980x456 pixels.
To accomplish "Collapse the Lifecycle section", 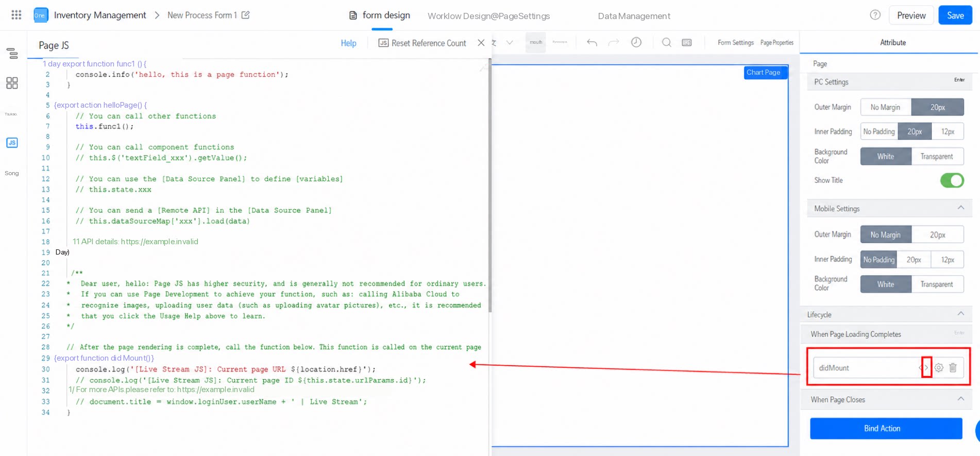I will pos(961,314).
